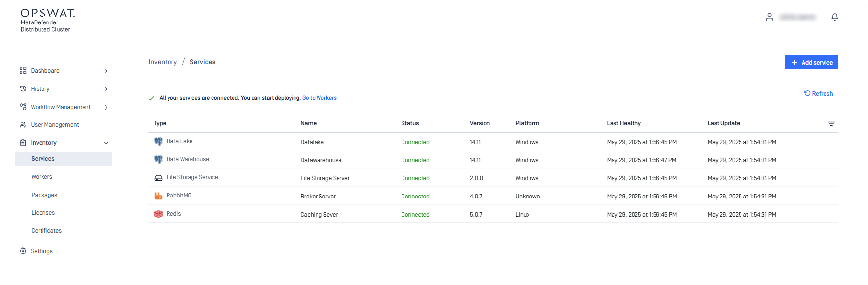Click the Datawarehouse name cell
The height and width of the screenshot is (285, 868).
(x=321, y=160)
